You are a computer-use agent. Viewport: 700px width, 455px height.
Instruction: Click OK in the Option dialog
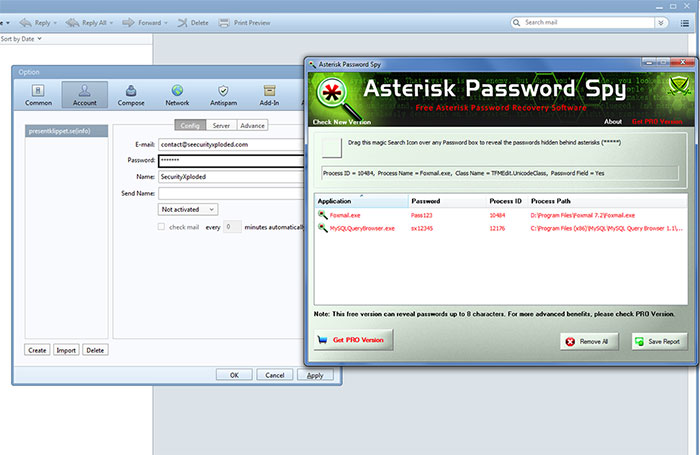(234, 375)
